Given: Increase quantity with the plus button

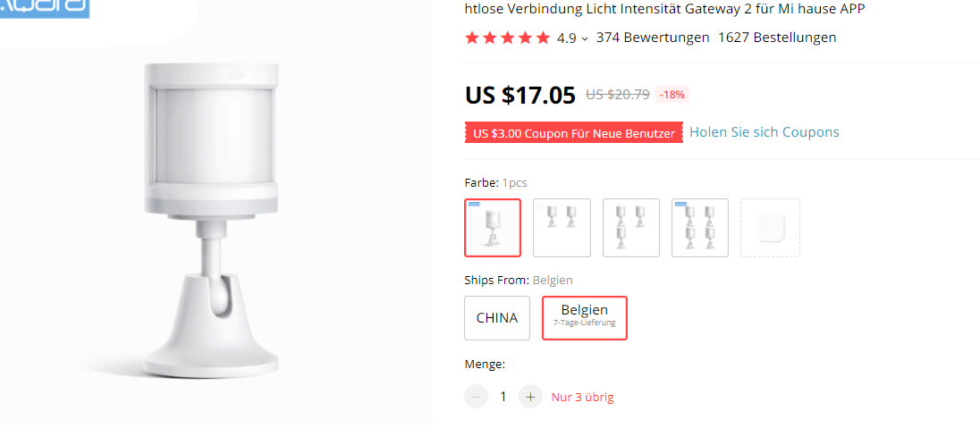Looking at the screenshot, I should (x=531, y=397).
